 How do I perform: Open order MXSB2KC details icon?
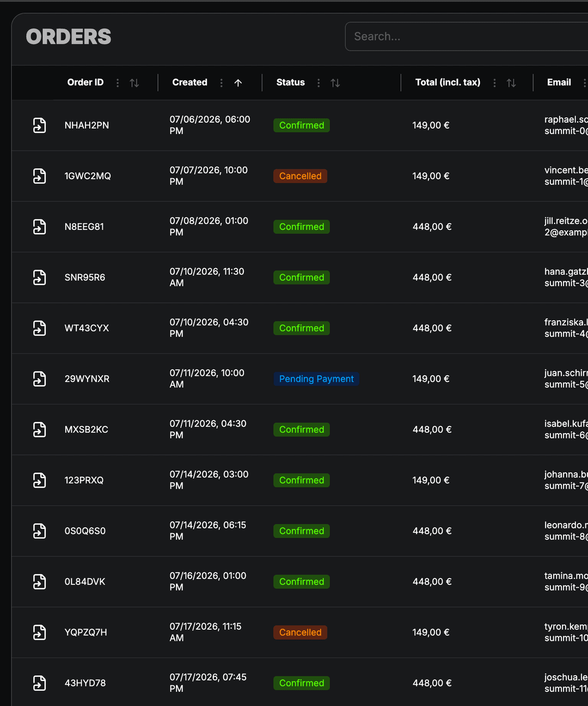pos(39,429)
